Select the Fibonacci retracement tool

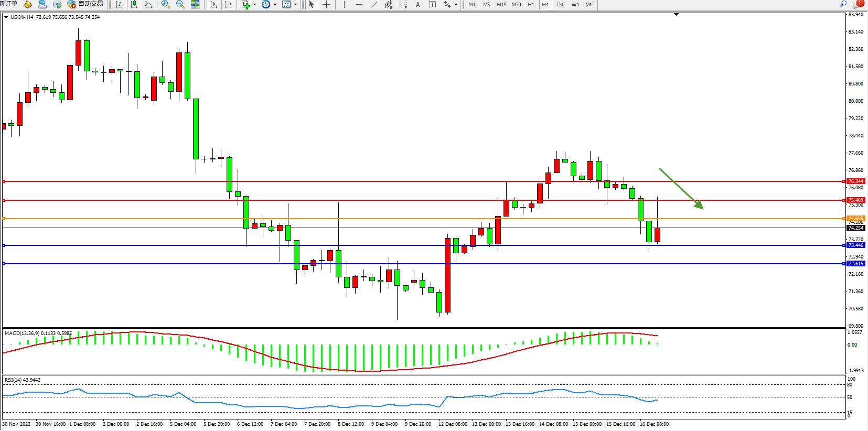click(403, 5)
